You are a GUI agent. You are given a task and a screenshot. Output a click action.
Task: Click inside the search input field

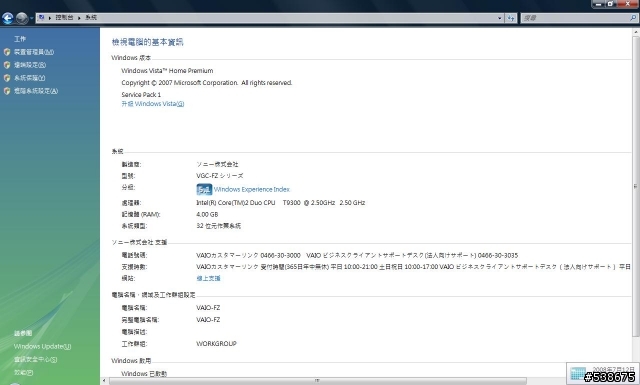575,18
